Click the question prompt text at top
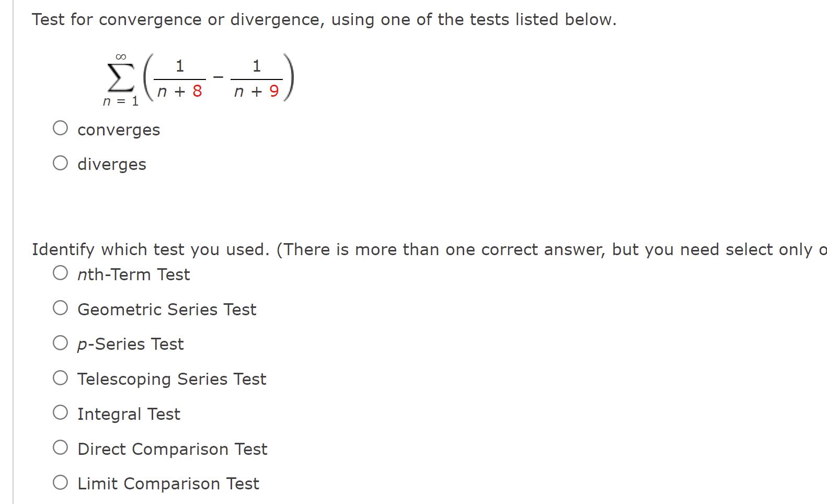The width and height of the screenshot is (827, 504). pyautogui.click(x=324, y=19)
